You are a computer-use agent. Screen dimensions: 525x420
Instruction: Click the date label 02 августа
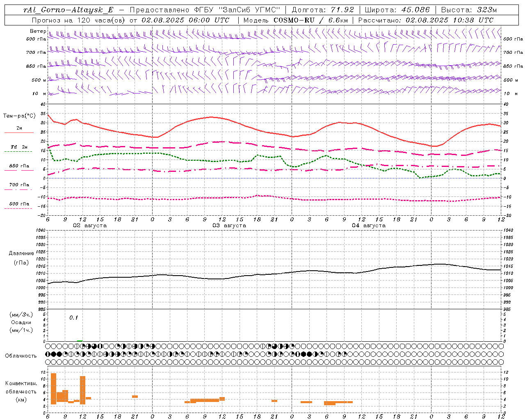point(90,226)
